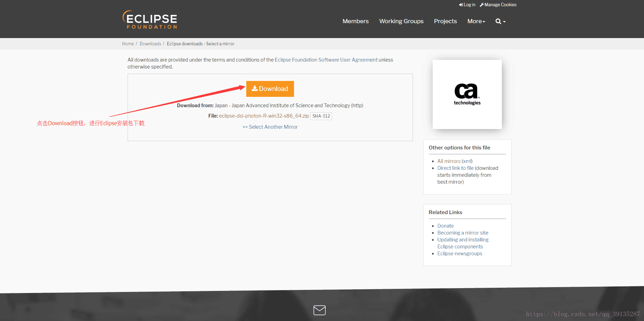Image resolution: width=644 pixels, height=321 pixels.
Task: Open the Working Groups page
Action: (x=401, y=21)
